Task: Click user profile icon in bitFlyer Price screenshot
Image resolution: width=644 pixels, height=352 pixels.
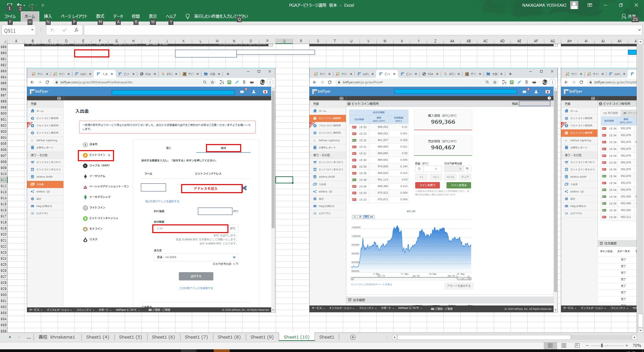Action: pos(536,92)
